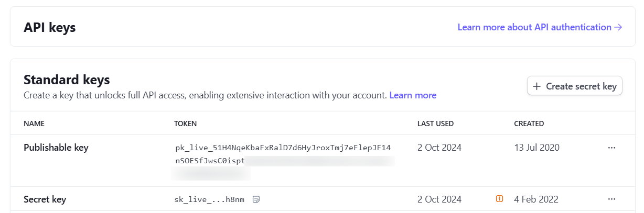This screenshot has width=644, height=213.
Task: Follow the Learn more link under Standard keys
Action: pyautogui.click(x=413, y=95)
